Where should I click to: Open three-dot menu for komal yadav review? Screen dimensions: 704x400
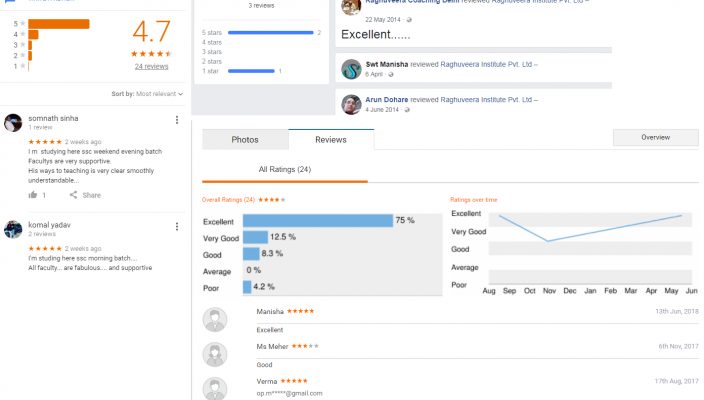(x=177, y=226)
